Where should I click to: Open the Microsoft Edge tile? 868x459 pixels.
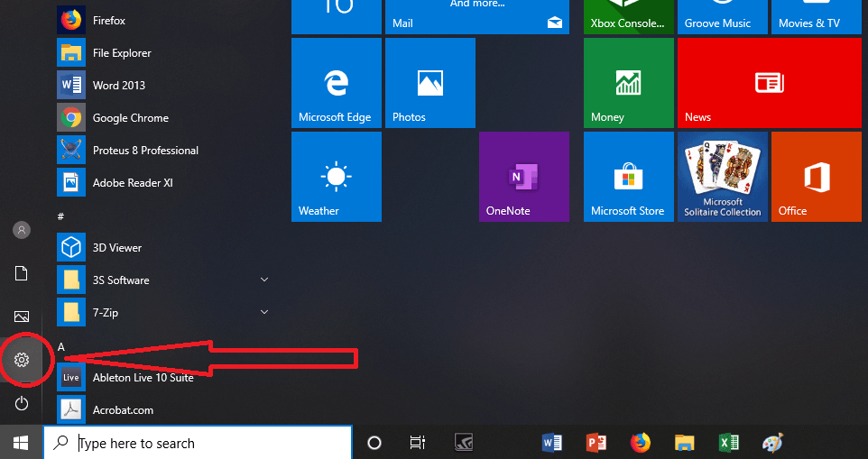point(337,83)
